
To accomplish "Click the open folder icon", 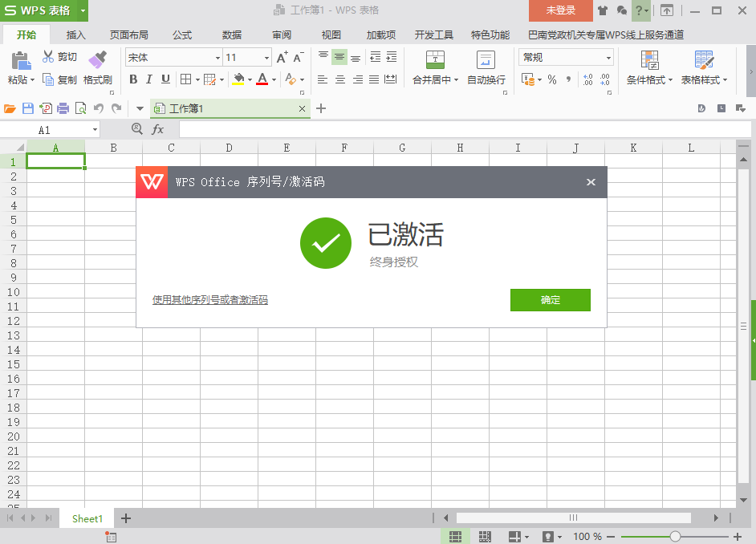I will click(10, 108).
